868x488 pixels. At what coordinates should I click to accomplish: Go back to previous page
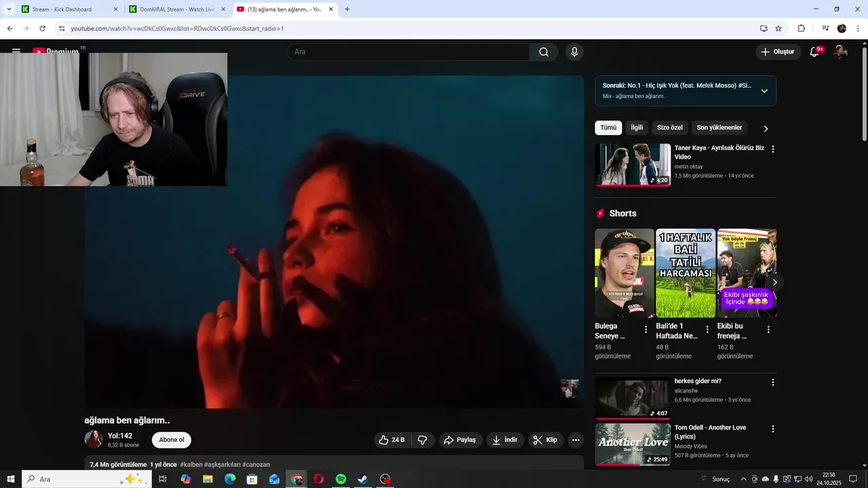[9, 28]
